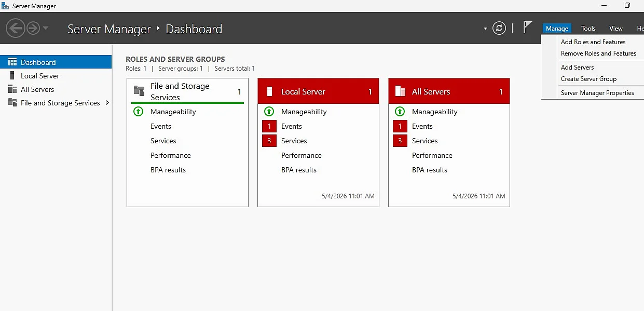The width and height of the screenshot is (644, 311).
Task: Open the notifications flag icon
Action: (x=527, y=28)
